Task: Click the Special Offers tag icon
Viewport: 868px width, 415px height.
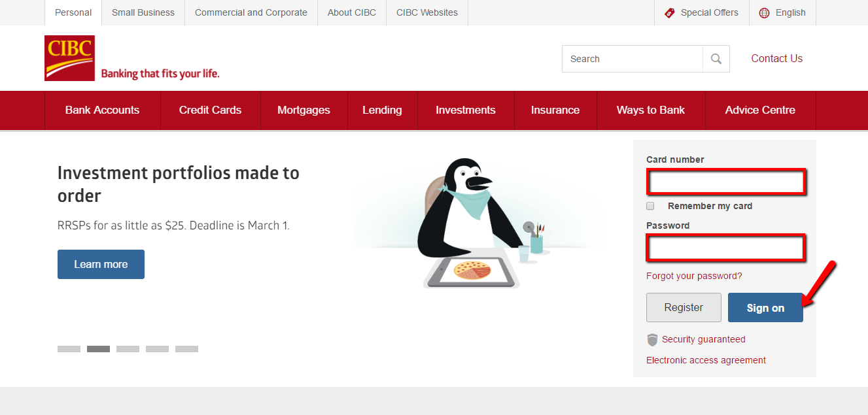Action: click(668, 12)
